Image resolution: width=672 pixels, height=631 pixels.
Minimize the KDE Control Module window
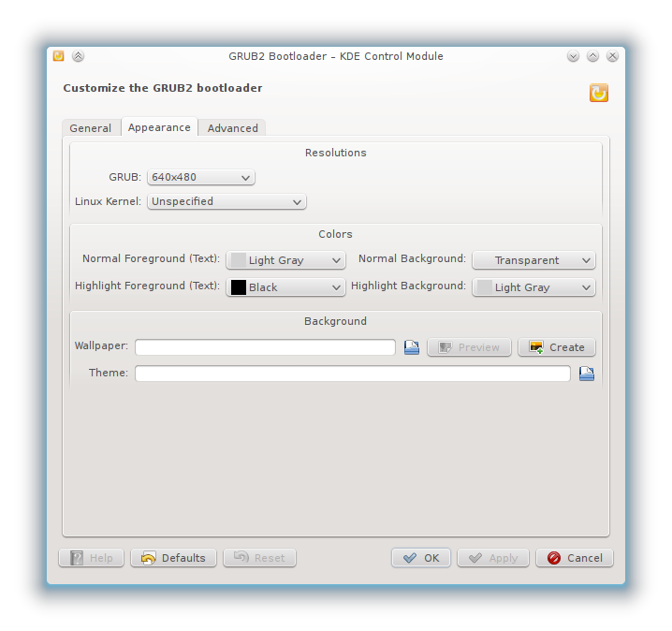click(x=573, y=56)
